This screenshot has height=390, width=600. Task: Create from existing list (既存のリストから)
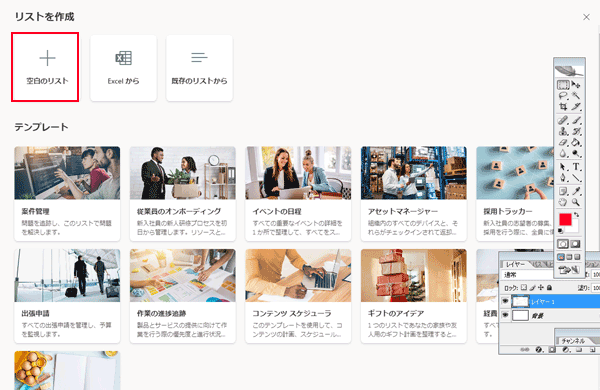199,68
